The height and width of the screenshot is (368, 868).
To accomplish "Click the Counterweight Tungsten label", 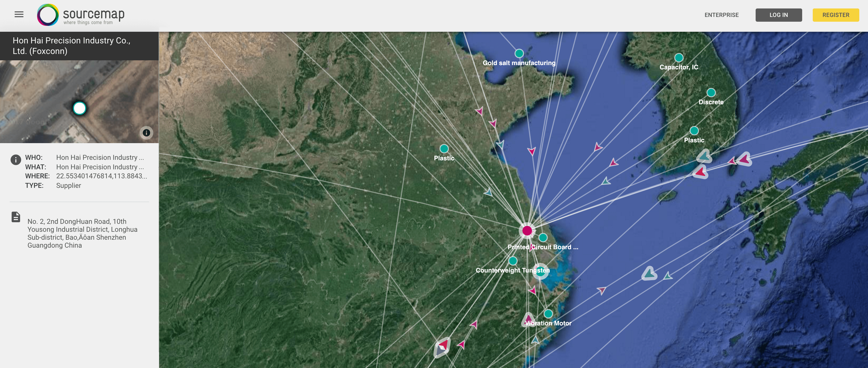I will click(x=512, y=271).
